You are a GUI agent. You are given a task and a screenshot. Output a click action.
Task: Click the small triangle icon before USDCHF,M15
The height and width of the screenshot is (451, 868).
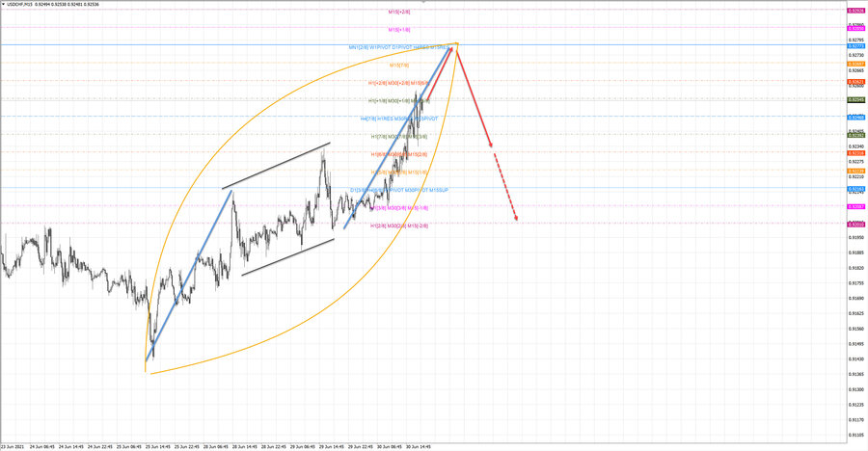pyautogui.click(x=3, y=4)
